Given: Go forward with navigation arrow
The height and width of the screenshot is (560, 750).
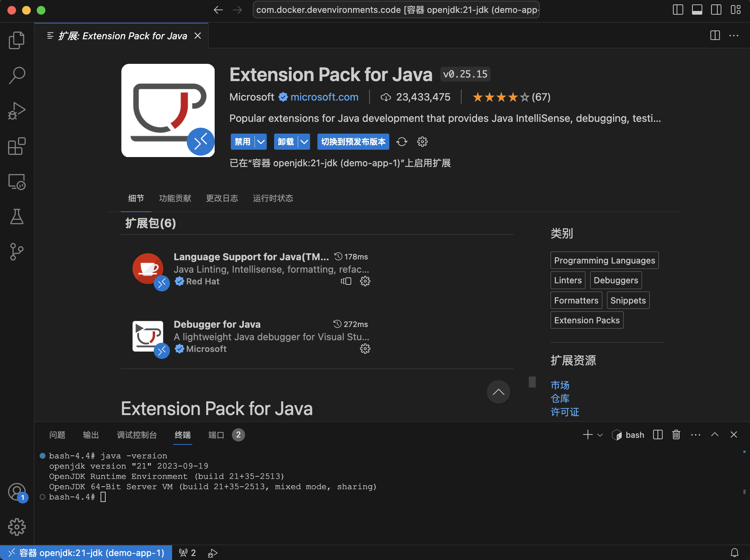Looking at the screenshot, I should (237, 10).
